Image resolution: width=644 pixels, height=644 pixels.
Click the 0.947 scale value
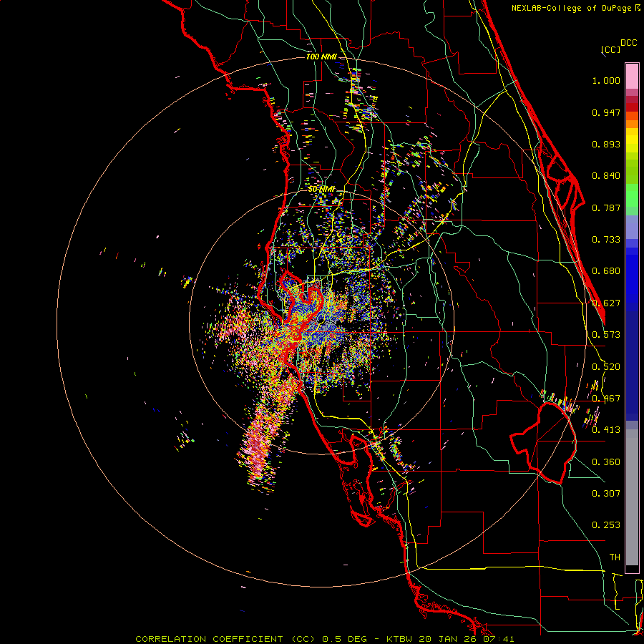[606, 112]
